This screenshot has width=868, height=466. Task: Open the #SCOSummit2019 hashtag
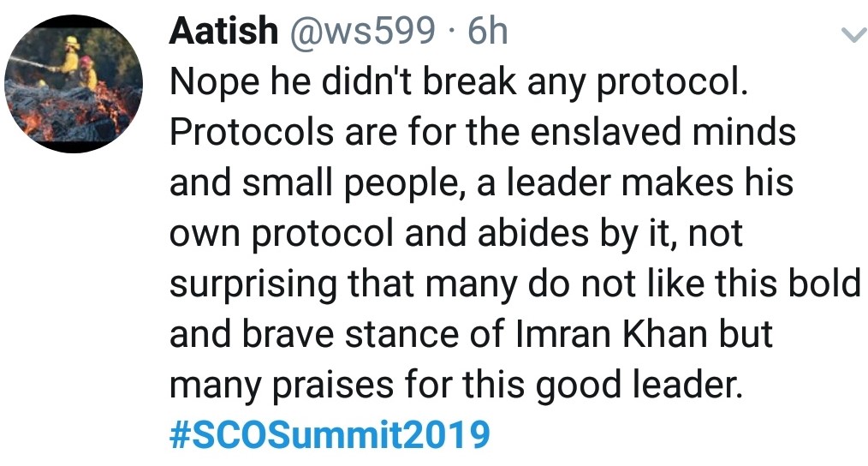pyautogui.click(x=330, y=435)
